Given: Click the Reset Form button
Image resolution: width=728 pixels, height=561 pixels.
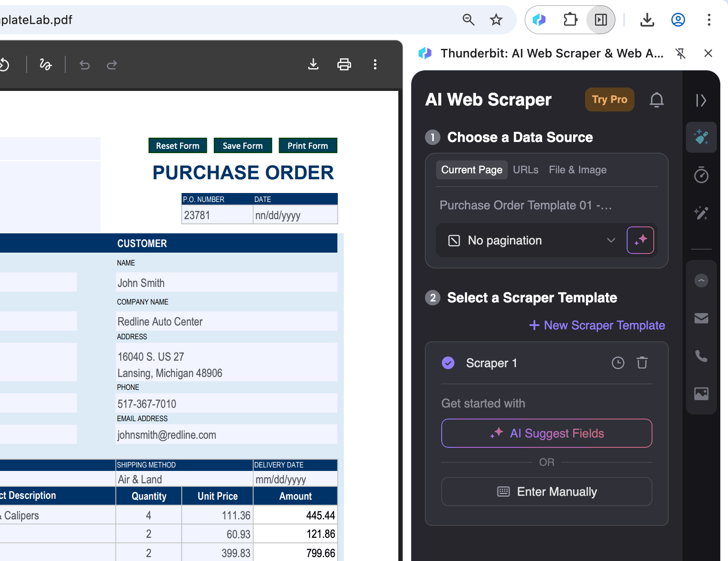Looking at the screenshot, I should (178, 145).
